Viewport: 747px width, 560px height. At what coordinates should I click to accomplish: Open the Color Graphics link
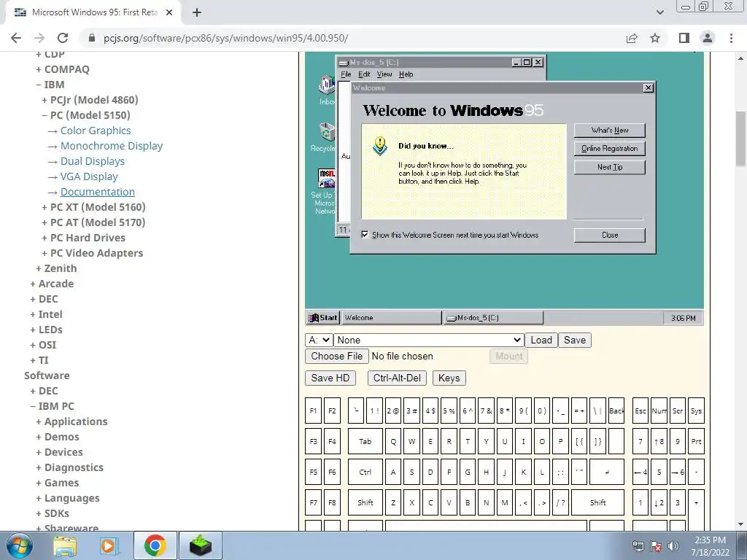coord(96,131)
